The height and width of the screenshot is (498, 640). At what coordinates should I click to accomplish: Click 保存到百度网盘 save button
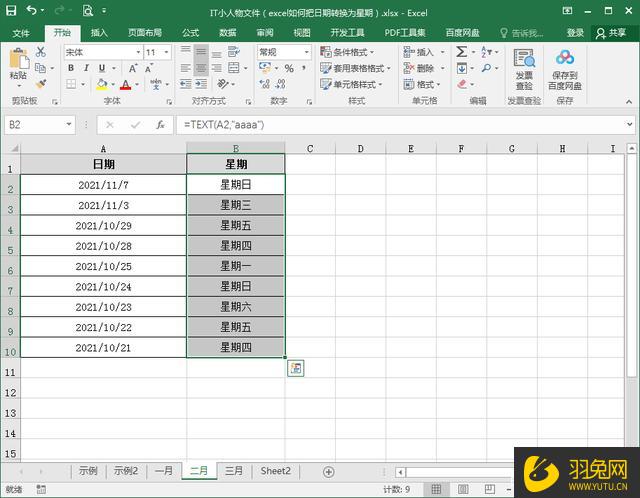[565, 69]
